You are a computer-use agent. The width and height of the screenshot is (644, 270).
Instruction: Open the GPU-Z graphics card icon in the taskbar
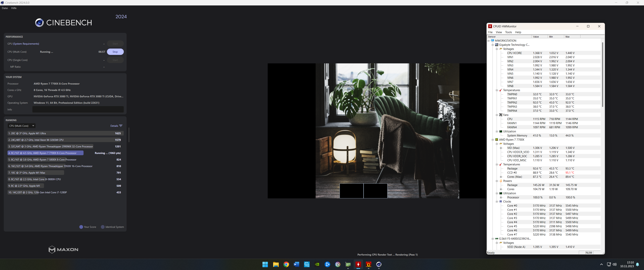pos(348,264)
